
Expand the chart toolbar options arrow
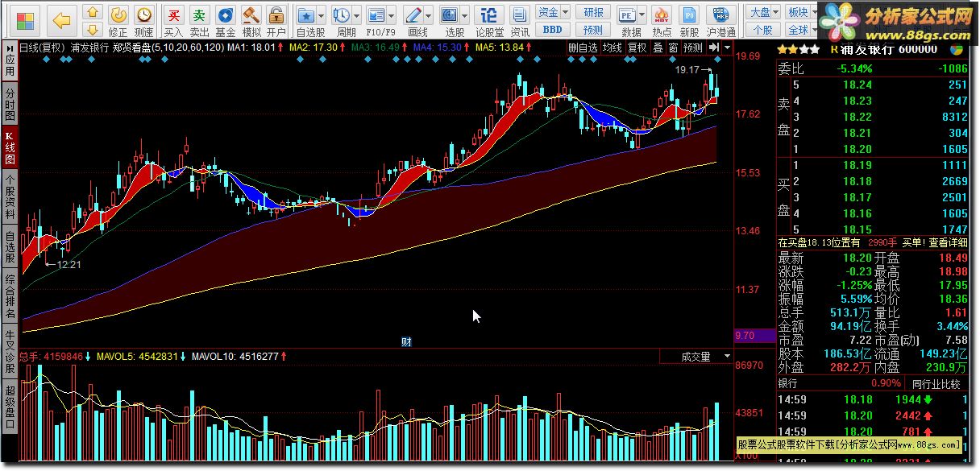pyautogui.click(x=727, y=48)
